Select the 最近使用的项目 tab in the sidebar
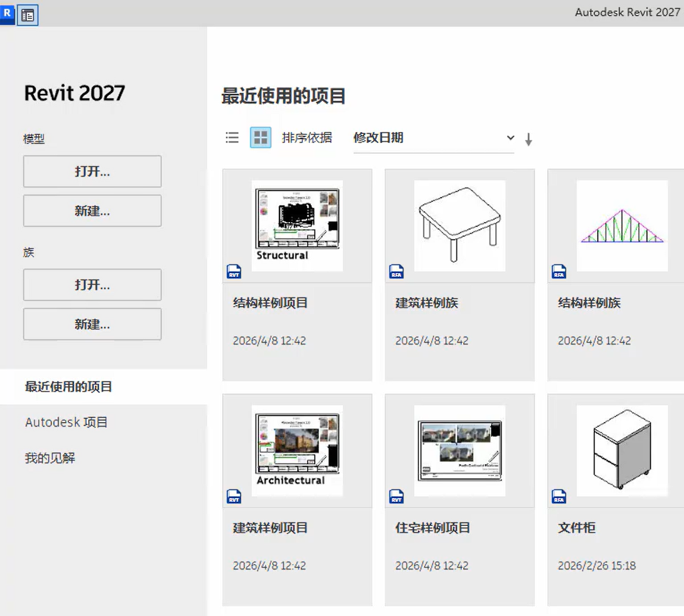 (104, 386)
